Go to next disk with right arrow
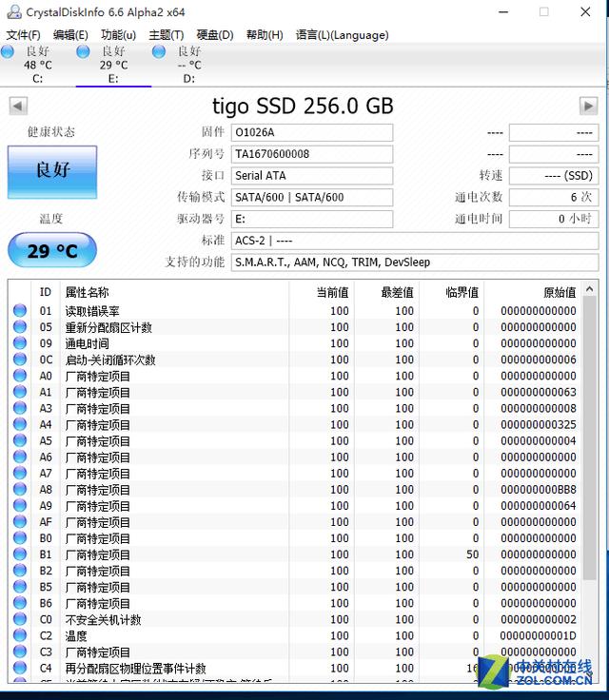 click(588, 107)
